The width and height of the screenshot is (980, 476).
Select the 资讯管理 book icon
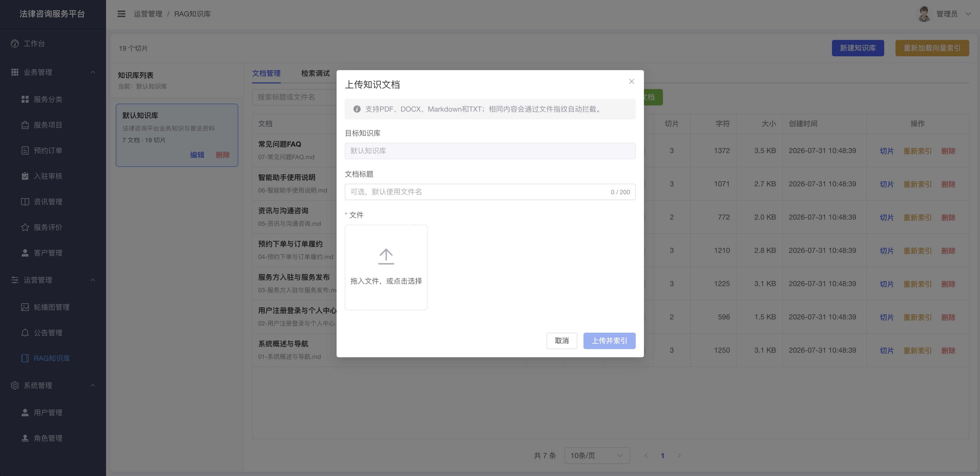pyautogui.click(x=25, y=201)
